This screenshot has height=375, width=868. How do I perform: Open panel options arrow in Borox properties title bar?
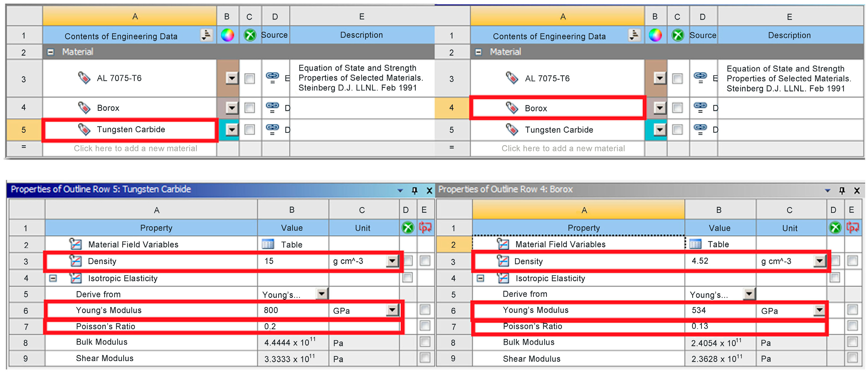827,191
